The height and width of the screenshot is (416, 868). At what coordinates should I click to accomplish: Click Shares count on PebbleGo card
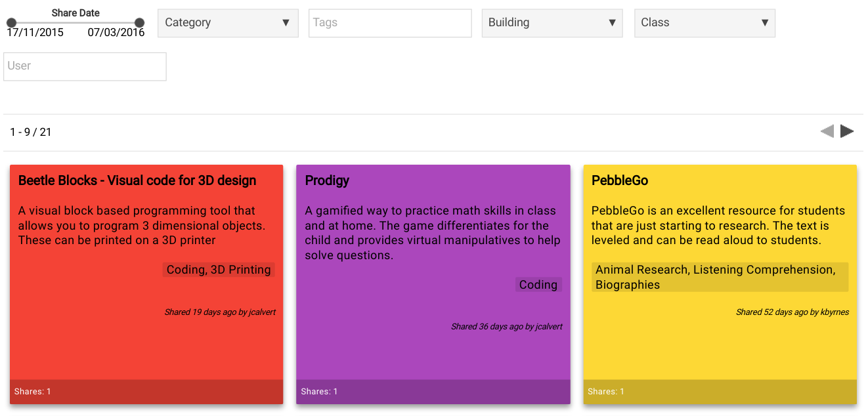[606, 392]
